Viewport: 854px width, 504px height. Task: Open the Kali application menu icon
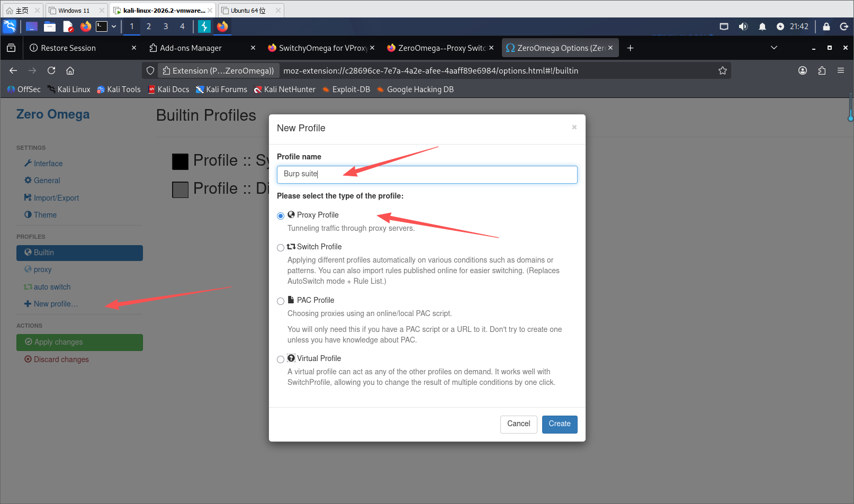[x=10, y=26]
